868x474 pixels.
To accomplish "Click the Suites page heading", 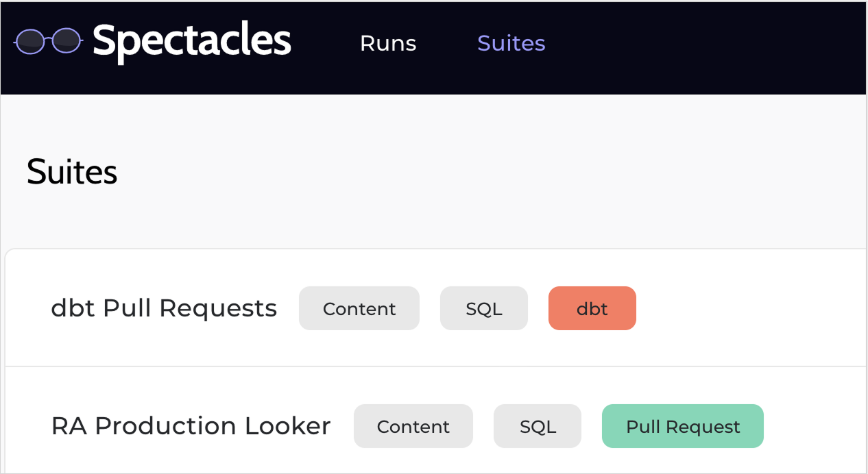I will coord(72,172).
